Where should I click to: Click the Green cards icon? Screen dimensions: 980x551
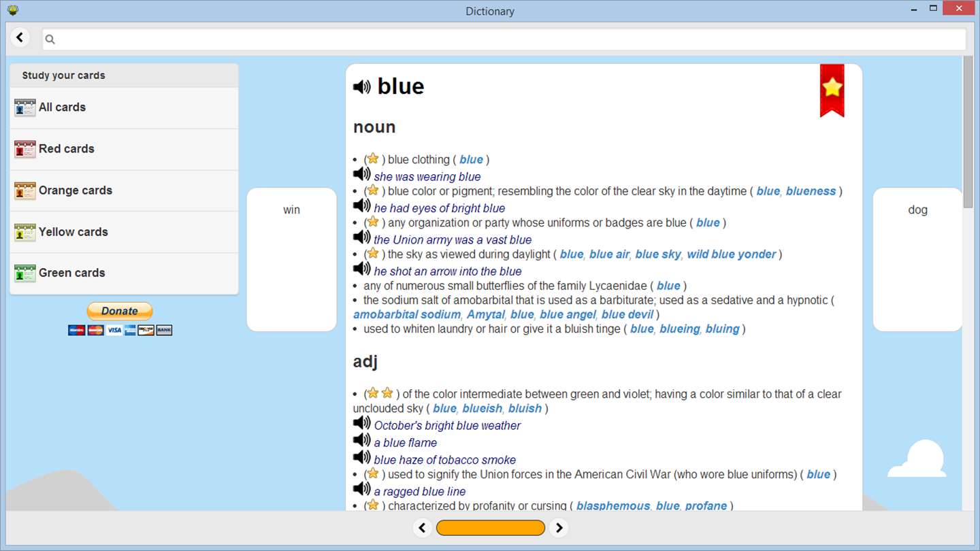point(24,273)
